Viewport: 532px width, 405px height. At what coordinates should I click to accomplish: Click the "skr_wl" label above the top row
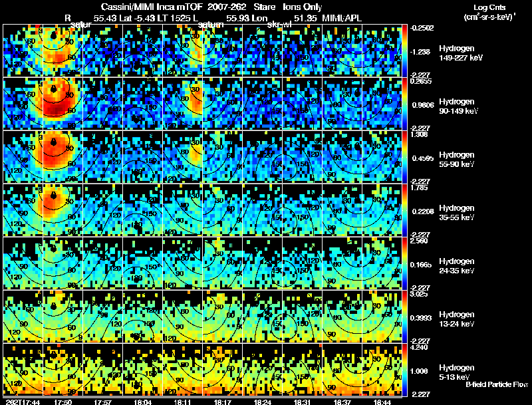pos(279,25)
